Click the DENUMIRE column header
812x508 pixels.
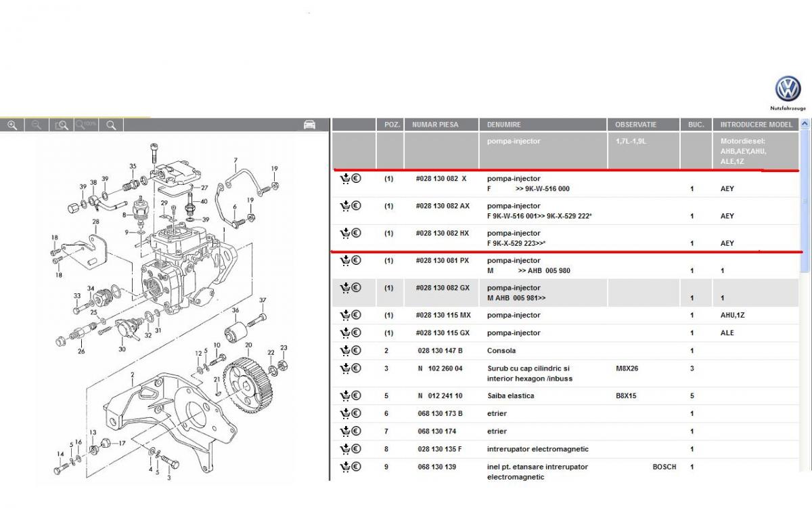tap(504, 125)
